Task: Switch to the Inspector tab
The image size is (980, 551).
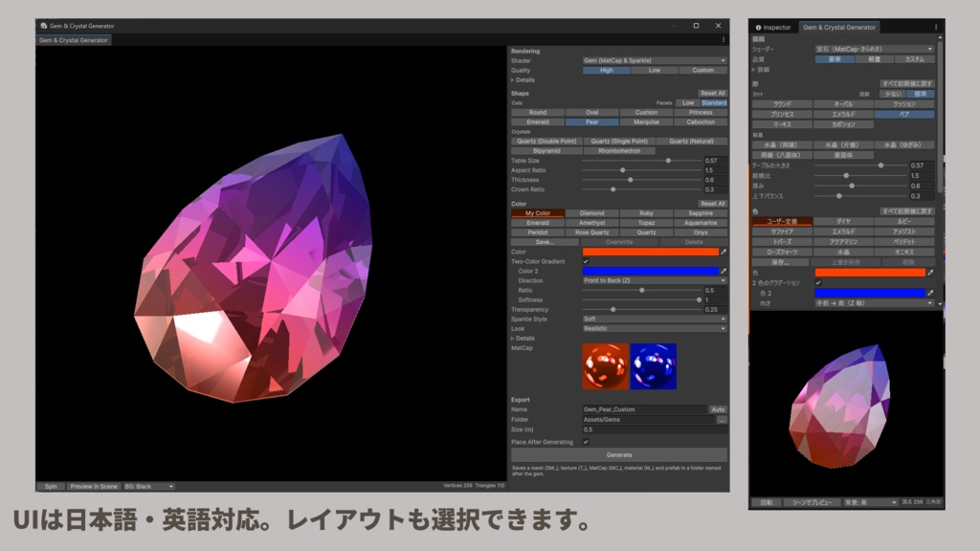Action: [x=772, y=28]
